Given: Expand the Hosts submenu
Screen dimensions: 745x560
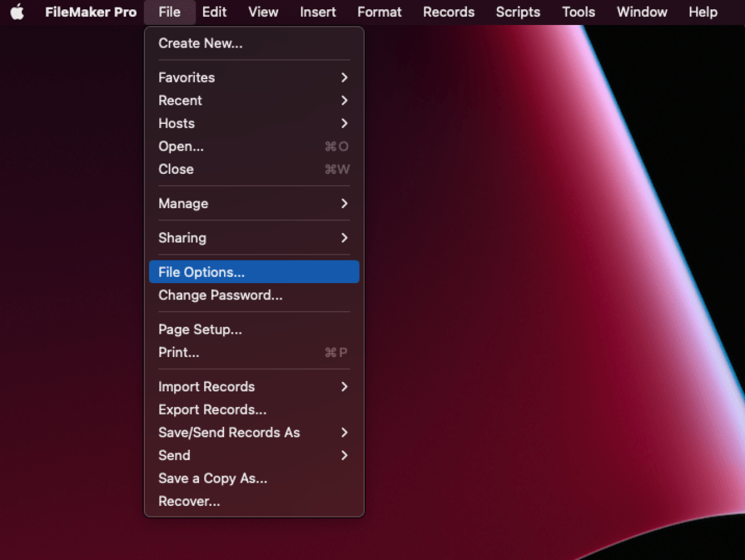Looking at the screenshot, I should coord(254,123).
